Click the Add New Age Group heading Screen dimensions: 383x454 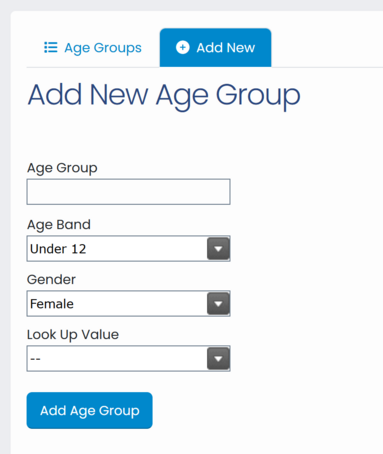[164, 95]
